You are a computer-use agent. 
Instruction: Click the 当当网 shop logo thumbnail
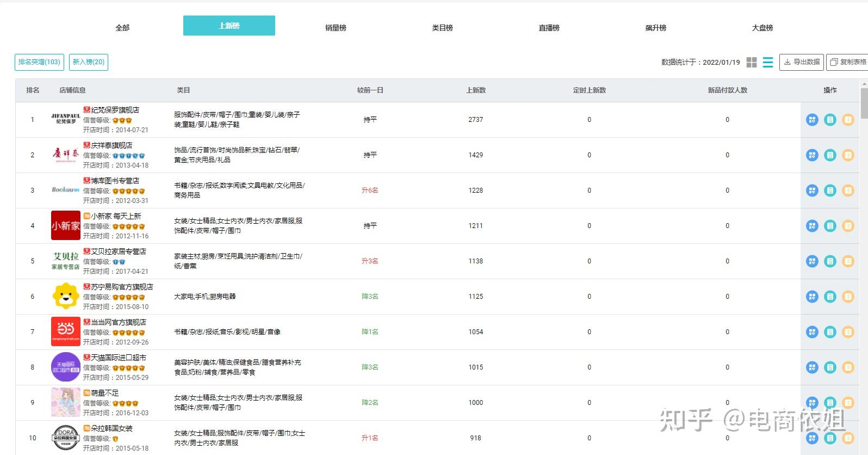65,331
